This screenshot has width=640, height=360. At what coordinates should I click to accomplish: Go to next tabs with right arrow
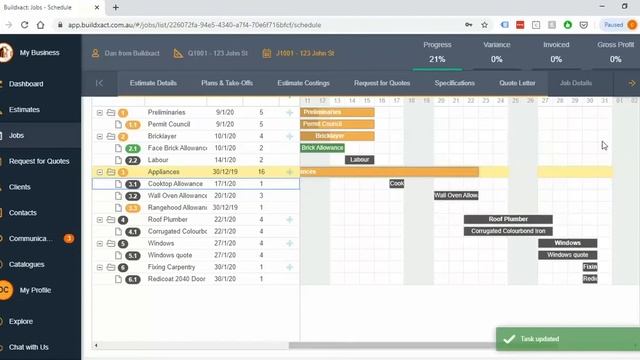632,83
